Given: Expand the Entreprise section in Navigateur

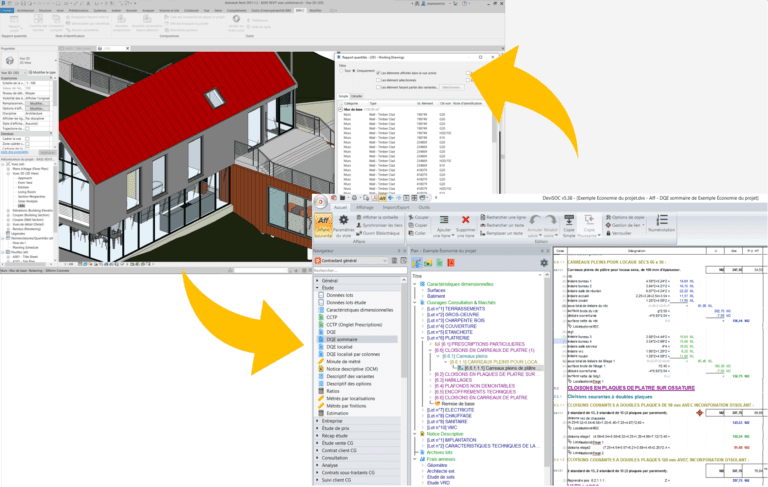Looking at the screenshot, I should (x=317, y=421).
